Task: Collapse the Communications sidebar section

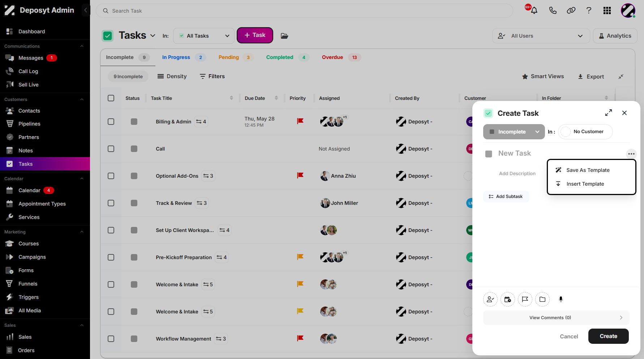Action: pos(82,46)
